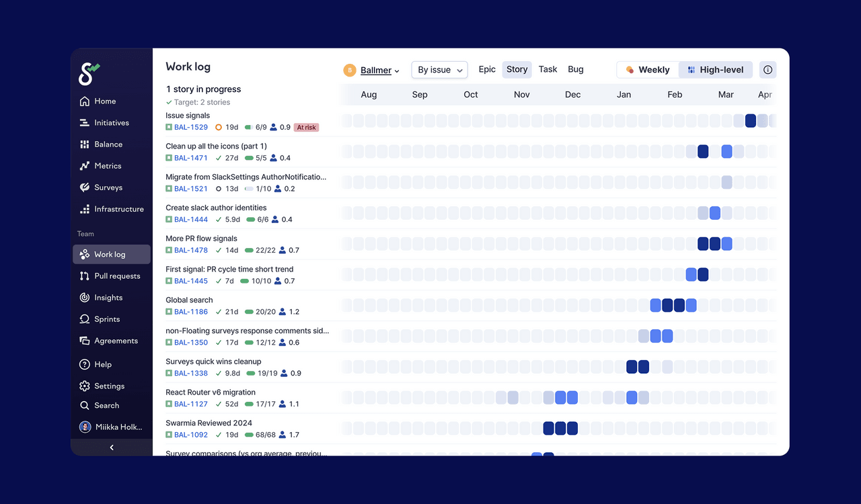The height and width of the screenshot is (504, 861).
Task: Open the Insights panel
Action: pyautogui.click(x=109, y=297)
